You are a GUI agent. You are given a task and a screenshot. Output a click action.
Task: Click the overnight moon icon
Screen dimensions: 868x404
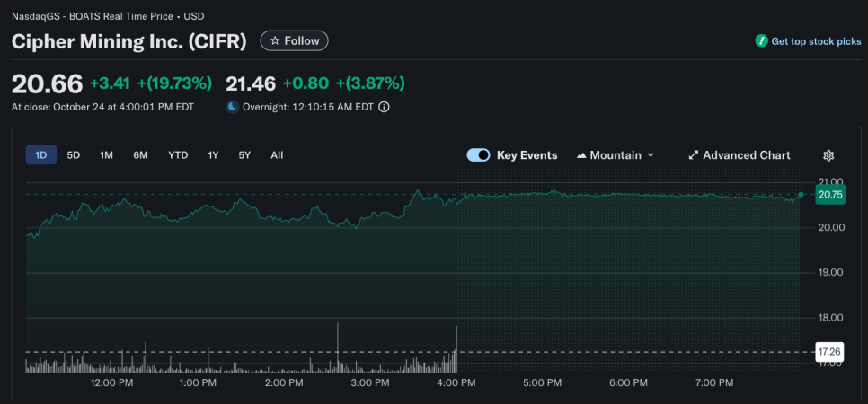(x=232, y=107)
